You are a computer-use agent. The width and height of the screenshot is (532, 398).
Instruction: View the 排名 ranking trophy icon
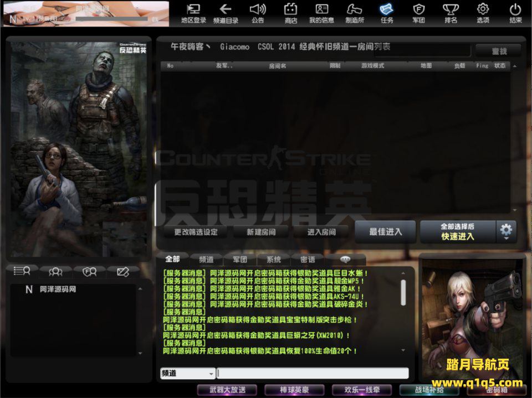tap(451, 13)
